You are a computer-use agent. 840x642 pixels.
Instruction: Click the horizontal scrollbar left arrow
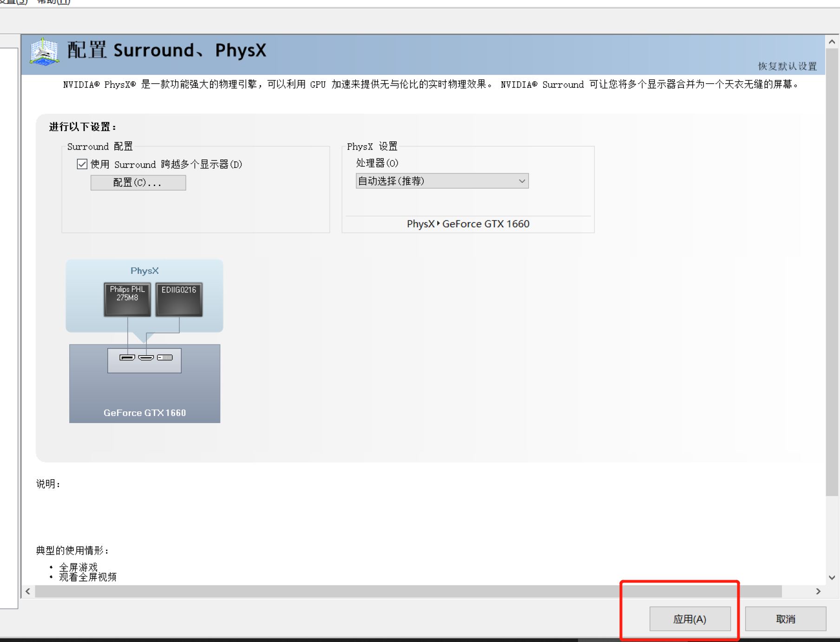28,591
